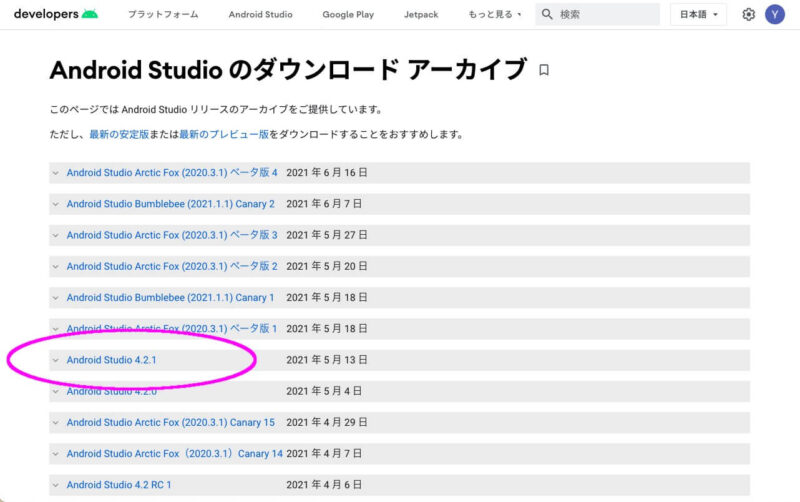Open the 日本語 language dropdown

[x=698, y=14]
